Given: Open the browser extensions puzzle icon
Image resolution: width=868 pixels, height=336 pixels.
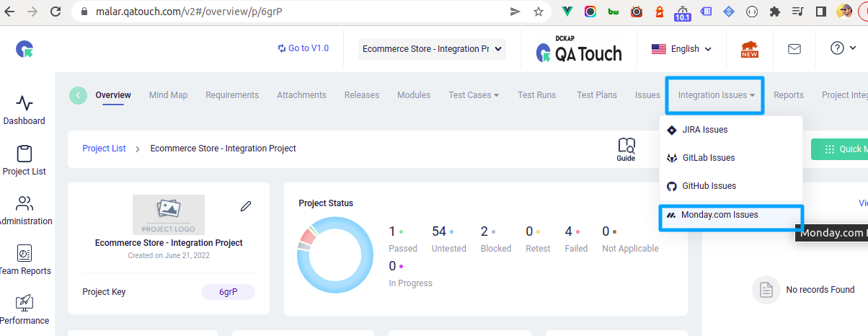Looking at the screenshot, I should (775, 12).
